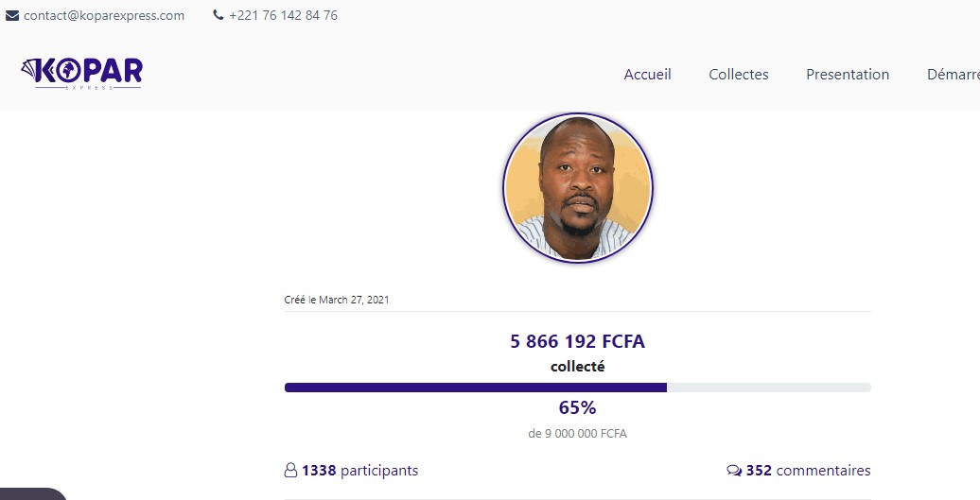Open the Collectes menu item
This screenshot has width=980, height=500.
click(x=738, y=75)
